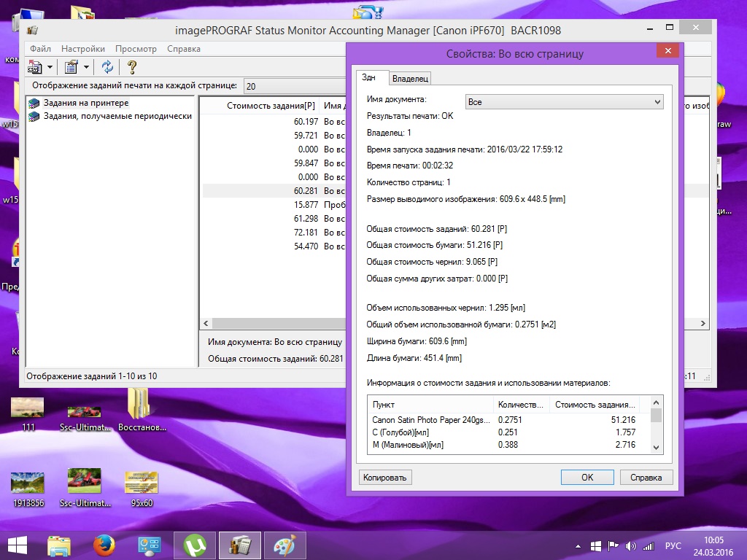Click the job list scroll left arrow

pos(206,323)
